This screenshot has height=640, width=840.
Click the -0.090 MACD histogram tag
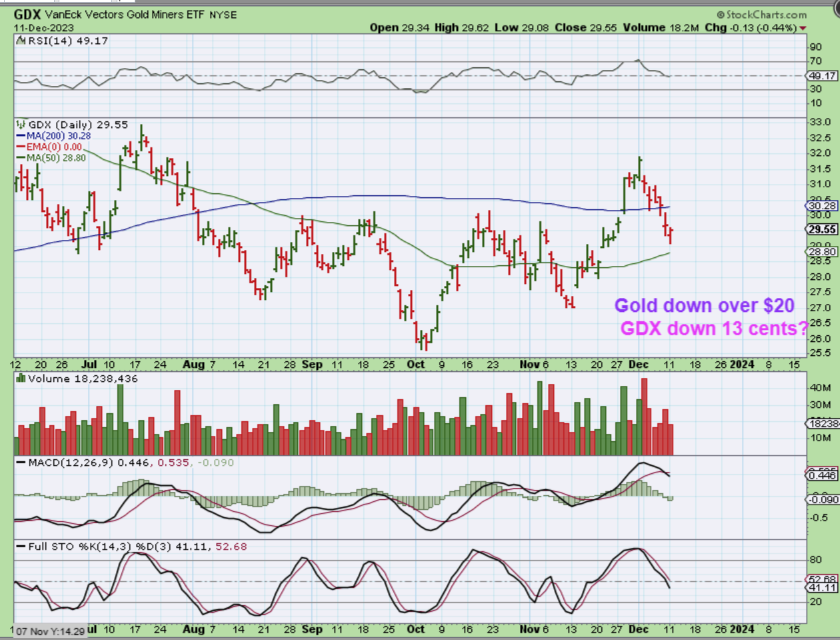pos(822,499)
